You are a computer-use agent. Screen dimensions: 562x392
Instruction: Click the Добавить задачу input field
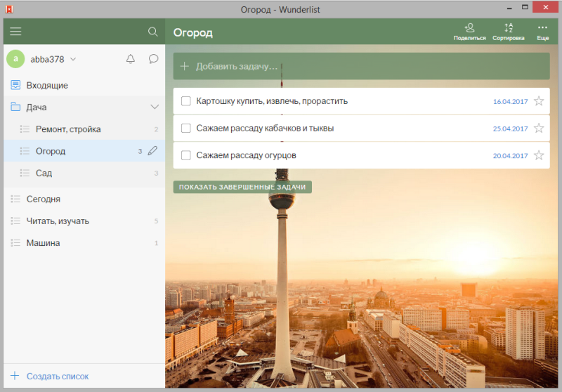[361, 66]
